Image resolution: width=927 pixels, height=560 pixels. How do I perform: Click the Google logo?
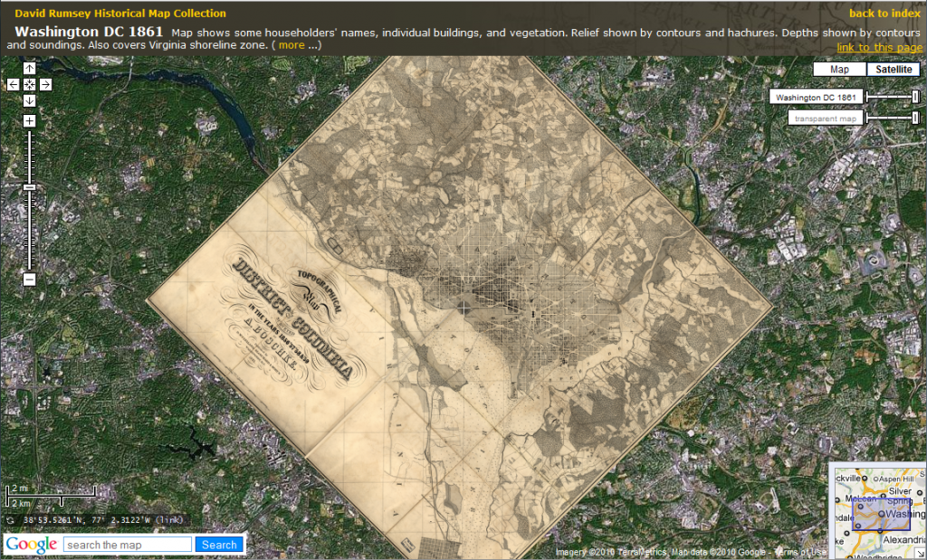32,546
